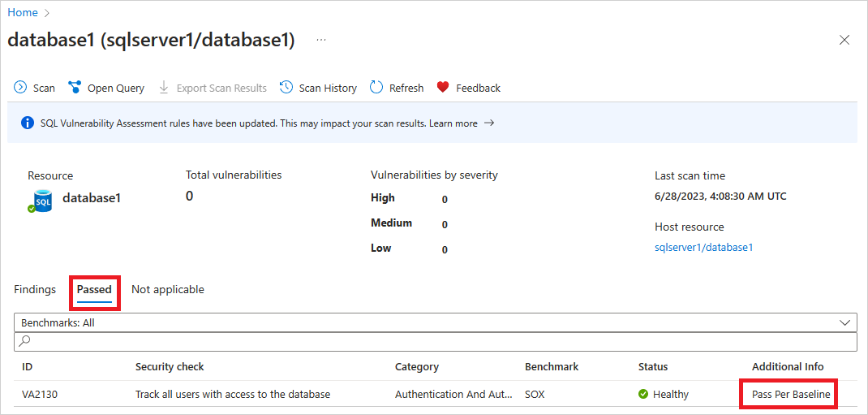
Task: Open the Not applicable tab
Action: (168, 289)
